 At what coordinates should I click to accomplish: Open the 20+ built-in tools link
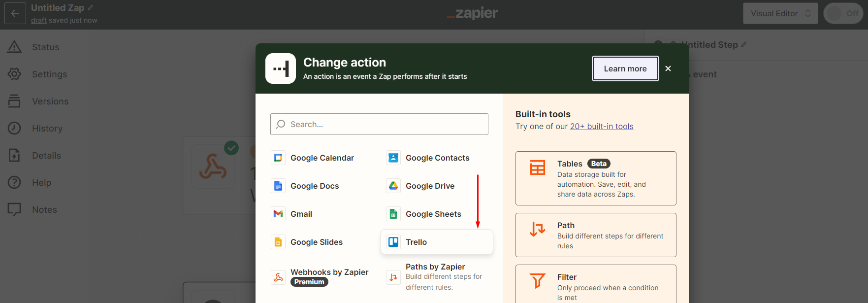[602, 127]
